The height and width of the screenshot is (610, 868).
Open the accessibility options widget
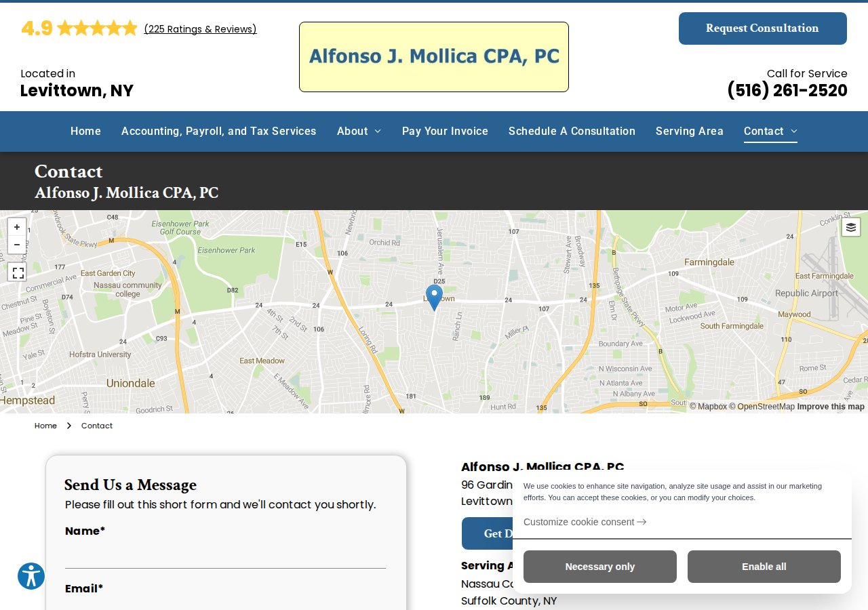(31, 576)
